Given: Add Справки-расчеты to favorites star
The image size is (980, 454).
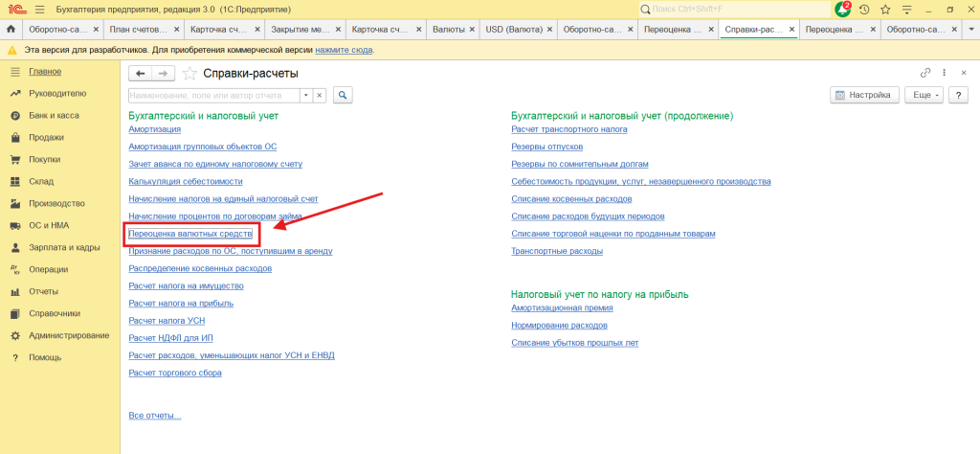Looking at the screenshot, I should click(x=189, y=74).
